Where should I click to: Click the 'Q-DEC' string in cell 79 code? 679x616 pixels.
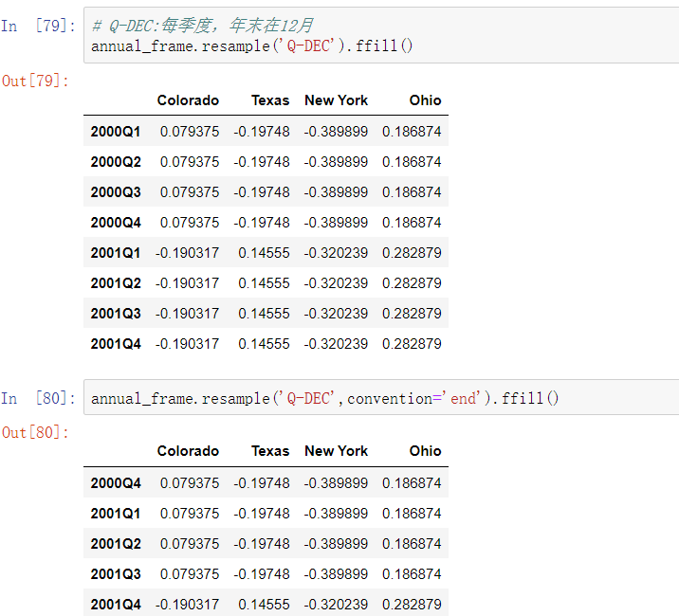(309, 45)
